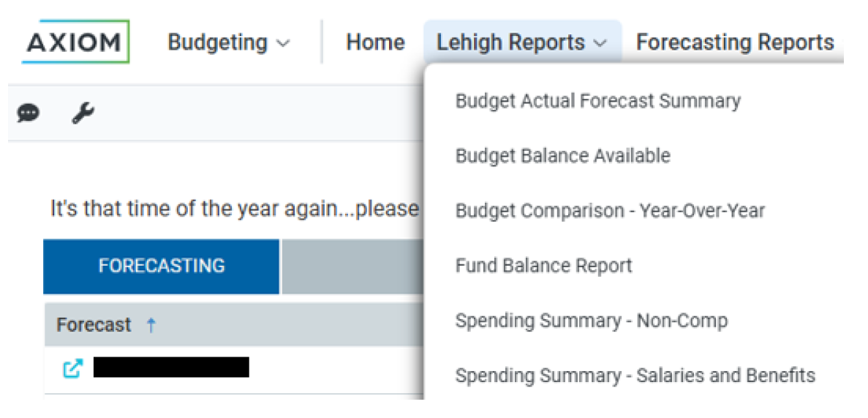
Task: Click the wrench tools icon
Action: (x=83, y=113)
